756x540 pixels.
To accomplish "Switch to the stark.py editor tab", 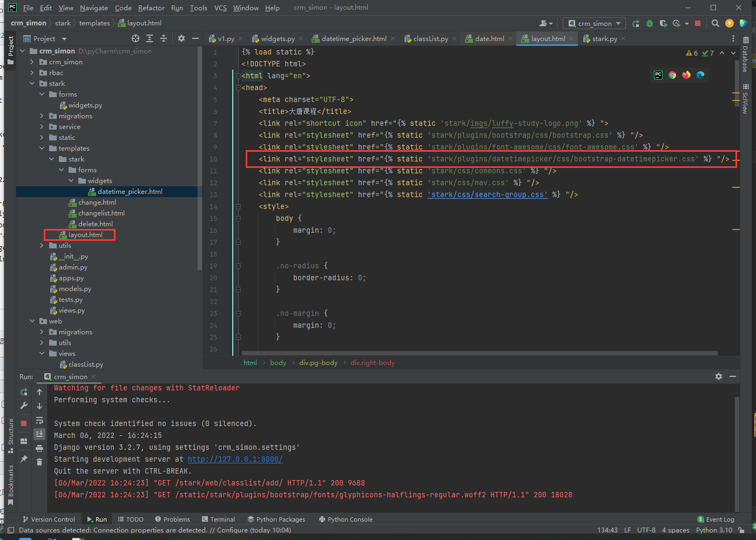I will tap(604, 38).
